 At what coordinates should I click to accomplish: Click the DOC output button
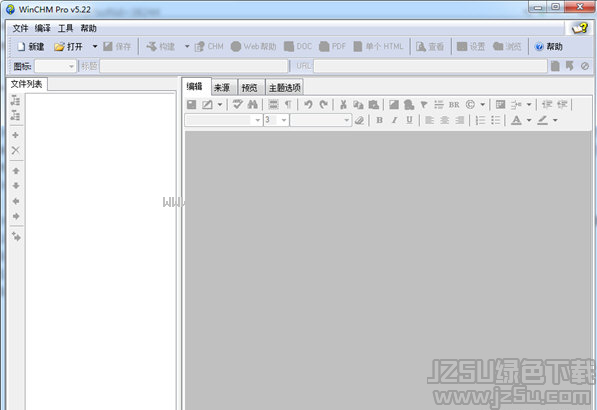(x=298, y=46)
